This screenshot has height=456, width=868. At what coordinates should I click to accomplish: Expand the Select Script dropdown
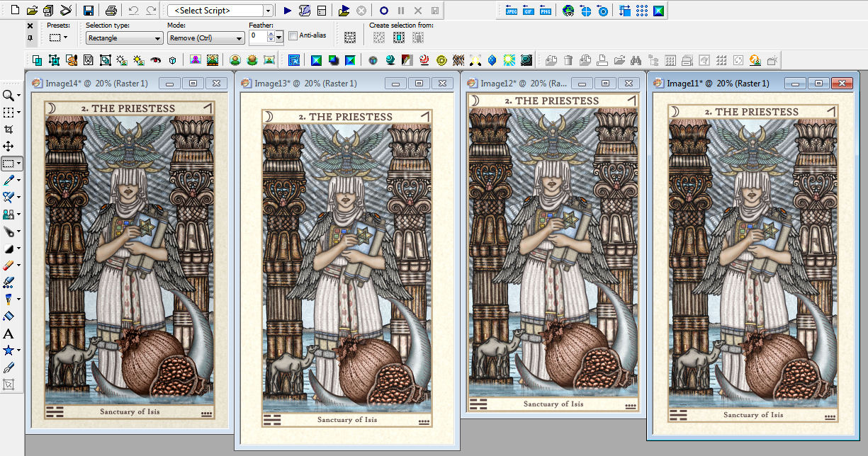tap(267, 11)
